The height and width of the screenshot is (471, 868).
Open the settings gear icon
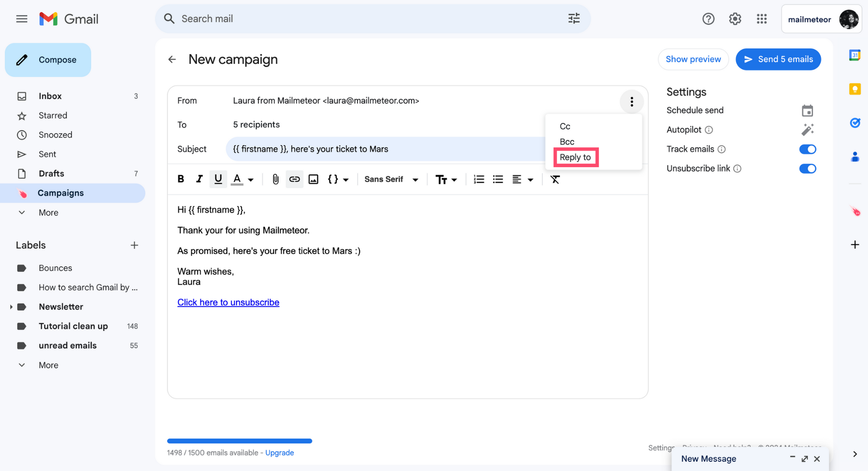click(735, 19)
